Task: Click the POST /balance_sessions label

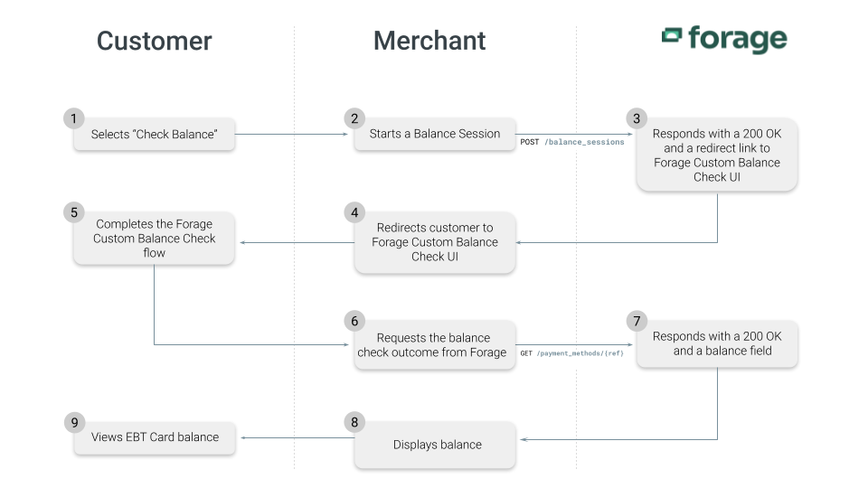Action: click(x=571, y=142)
